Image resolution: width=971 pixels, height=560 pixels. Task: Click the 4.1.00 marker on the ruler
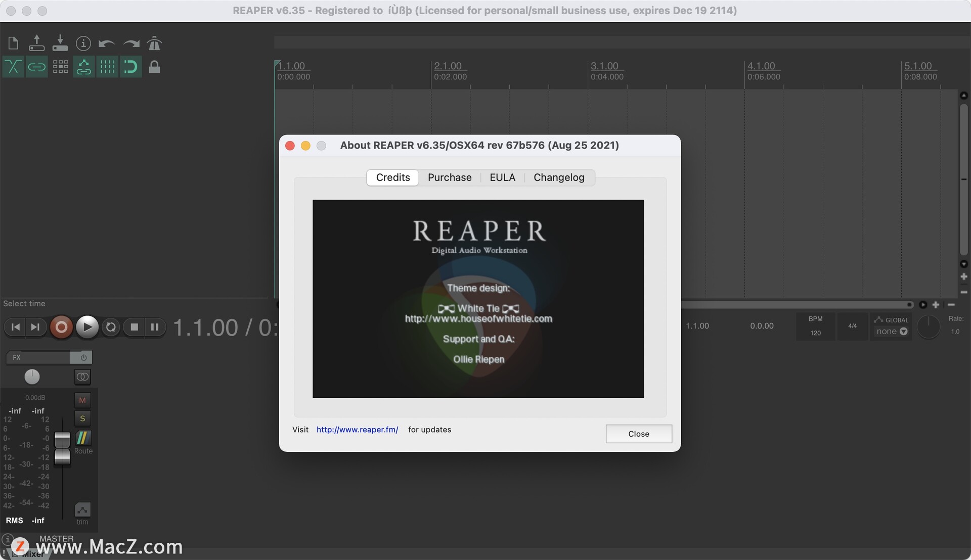[761, 66]
